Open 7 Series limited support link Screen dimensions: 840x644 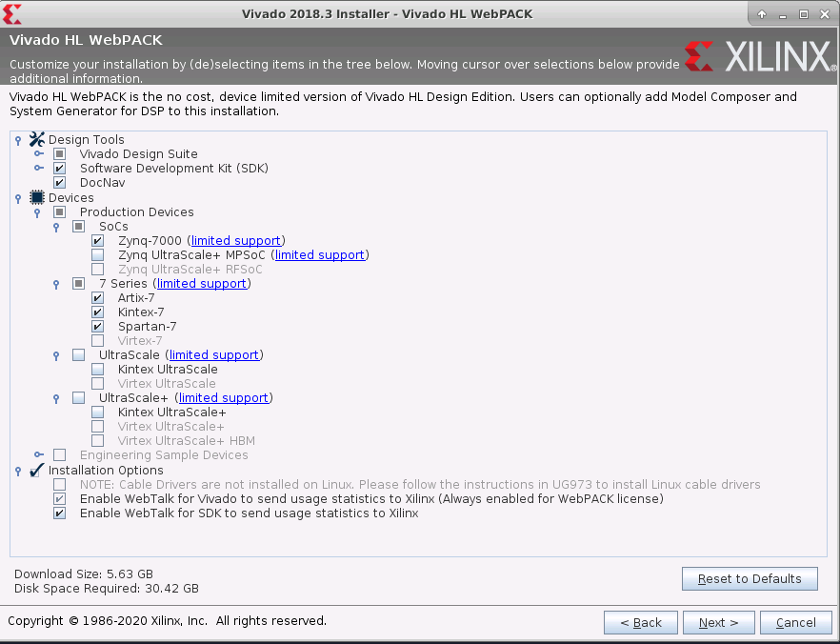(202, 284)
